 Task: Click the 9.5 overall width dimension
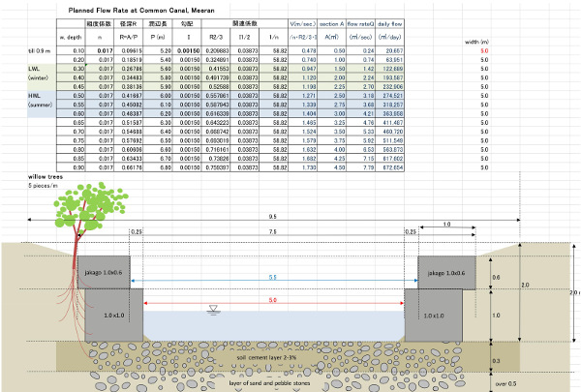tap(273, 217)
